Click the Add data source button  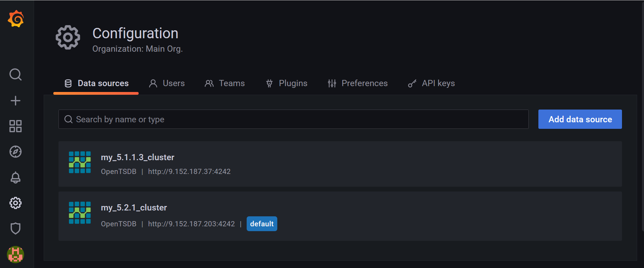coord(580,119)
